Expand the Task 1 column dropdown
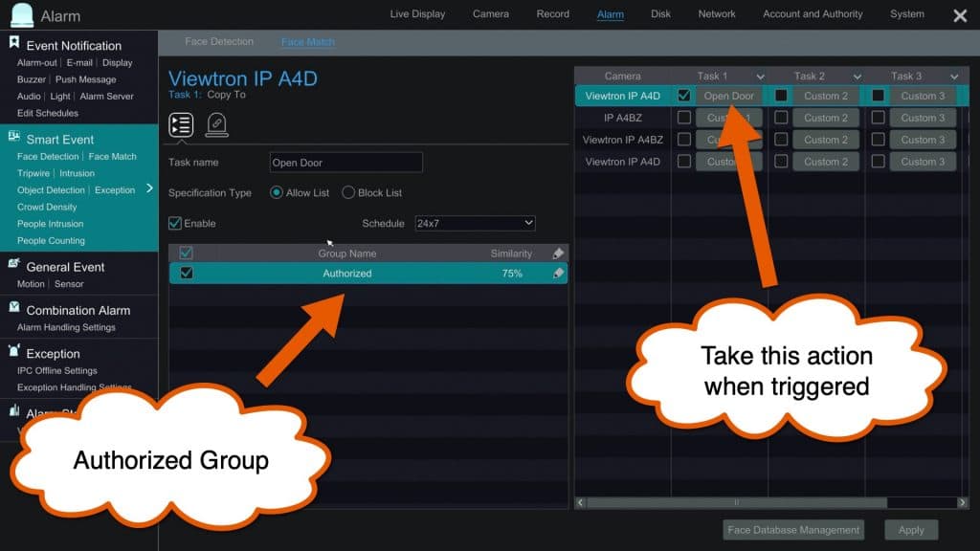 pyautogui.click(x=760, y=77)
